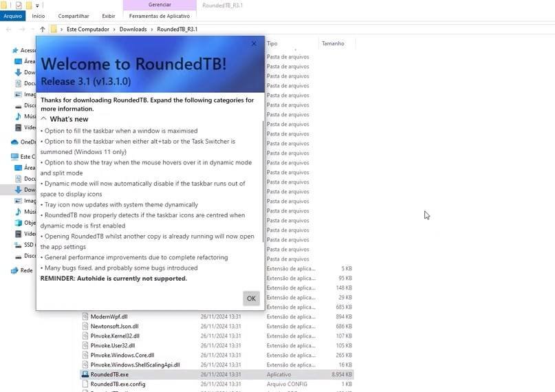The height and width of the screenshot is (392, 555).
Task: Open Objetos 3D cube item in sidebar
Action: pos(25,223)
